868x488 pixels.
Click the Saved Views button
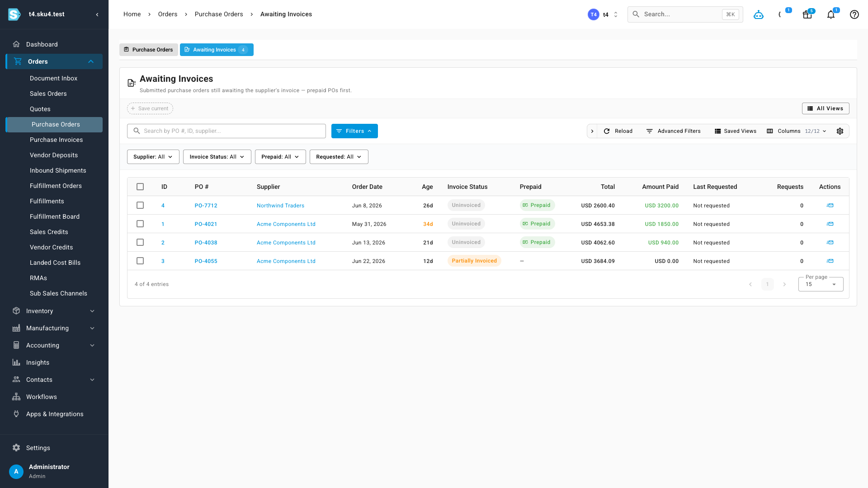736,131
